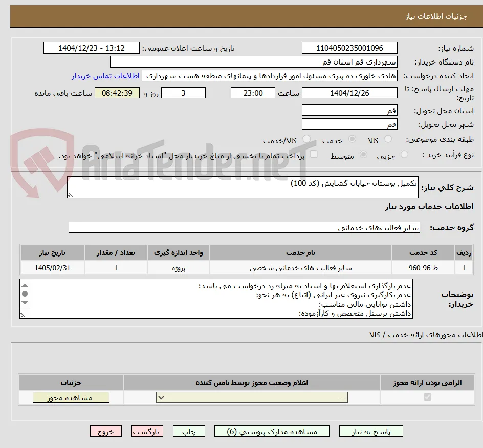Toggle the الزامی بودن ارائه مجوز checkbox
Screen dimensions: 483x448
tap(427, 397)
